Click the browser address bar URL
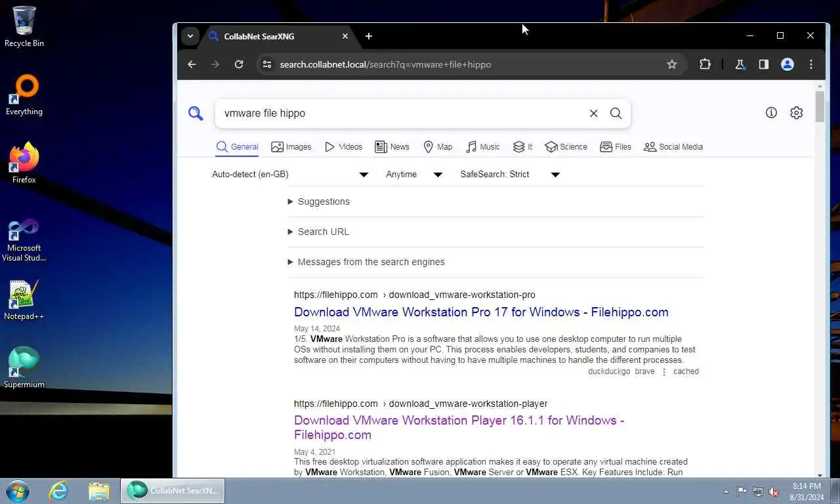840x504 pixels. click(x=385, y=64)
